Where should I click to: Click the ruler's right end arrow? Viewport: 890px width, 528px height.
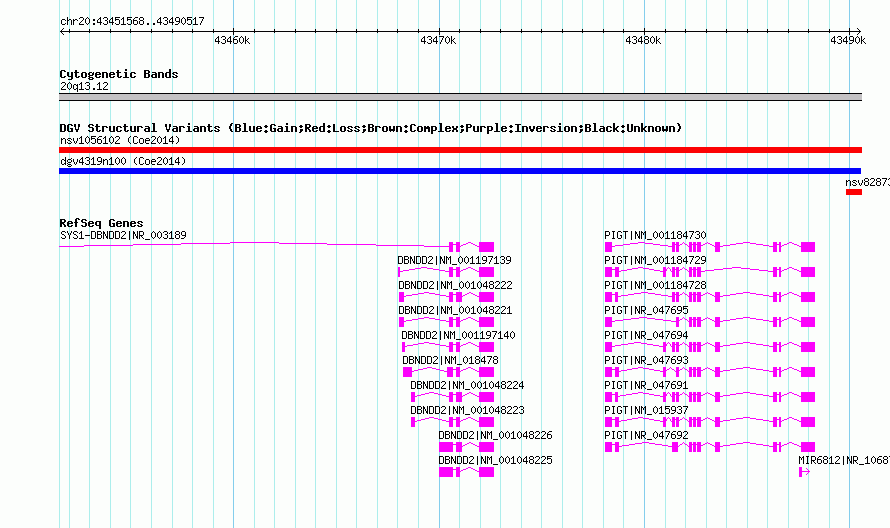point(858,31)
